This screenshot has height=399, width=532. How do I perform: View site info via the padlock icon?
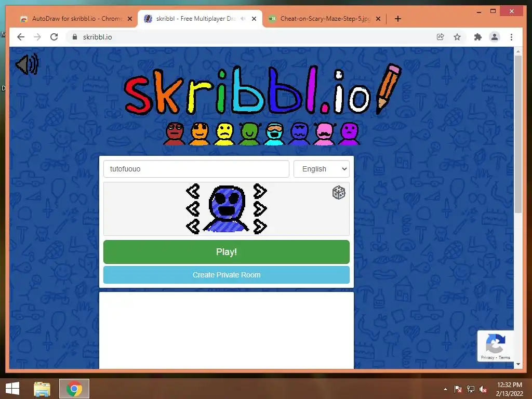tap(75, 37)
